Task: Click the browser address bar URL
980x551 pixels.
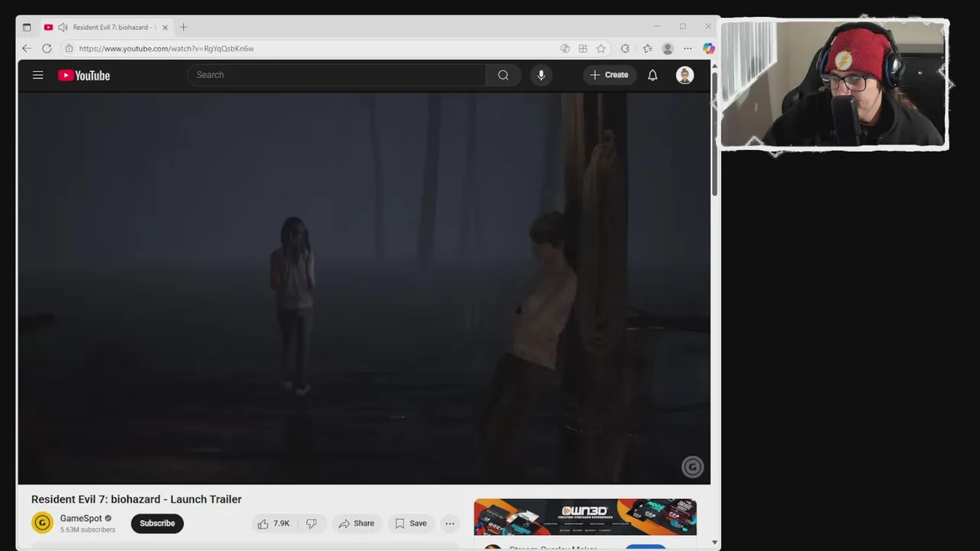Action: point(166,48)
